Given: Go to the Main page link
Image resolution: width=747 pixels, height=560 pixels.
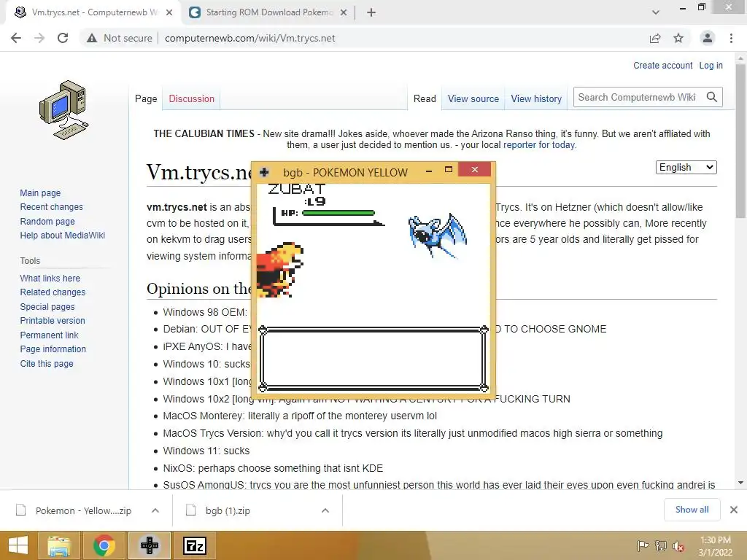Looking at the screenshot, I should 40,192.
